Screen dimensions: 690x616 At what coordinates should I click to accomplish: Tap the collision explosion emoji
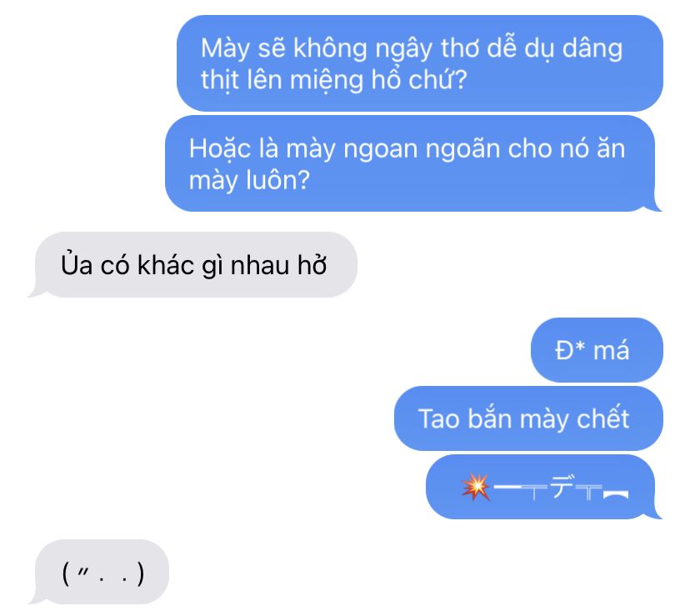pyautogui.click(x=476, y=487)
